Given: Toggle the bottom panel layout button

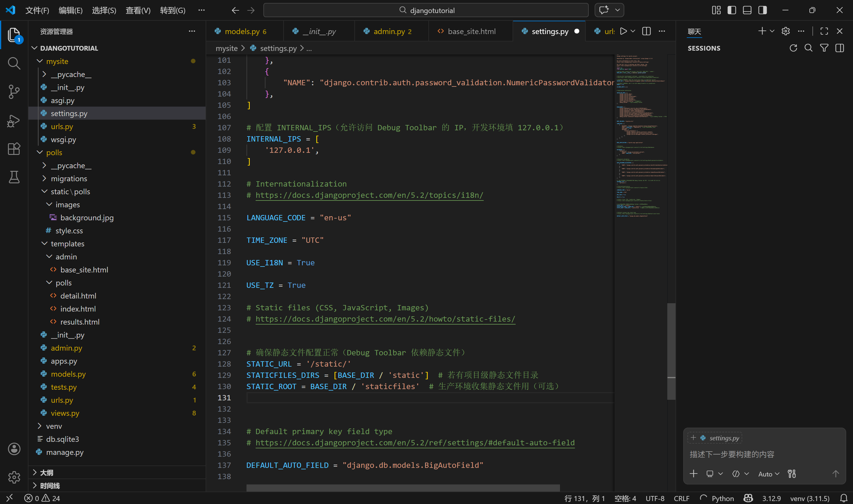Looking at the screenshot, I should click(x=747, y=10).
